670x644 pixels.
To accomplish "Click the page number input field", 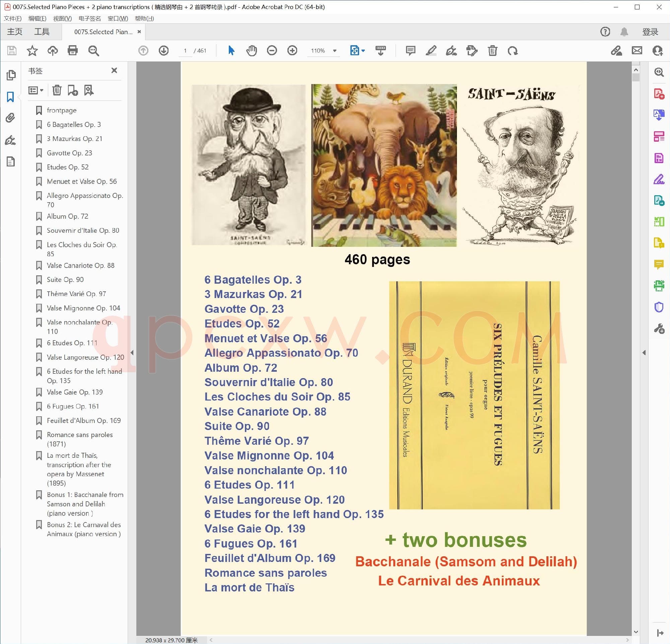I will [185, 51].
